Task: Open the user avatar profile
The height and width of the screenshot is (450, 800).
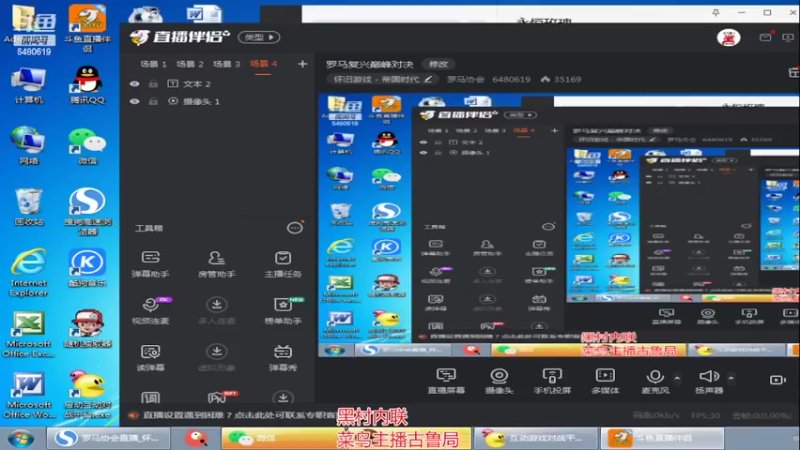Action: 729,37
